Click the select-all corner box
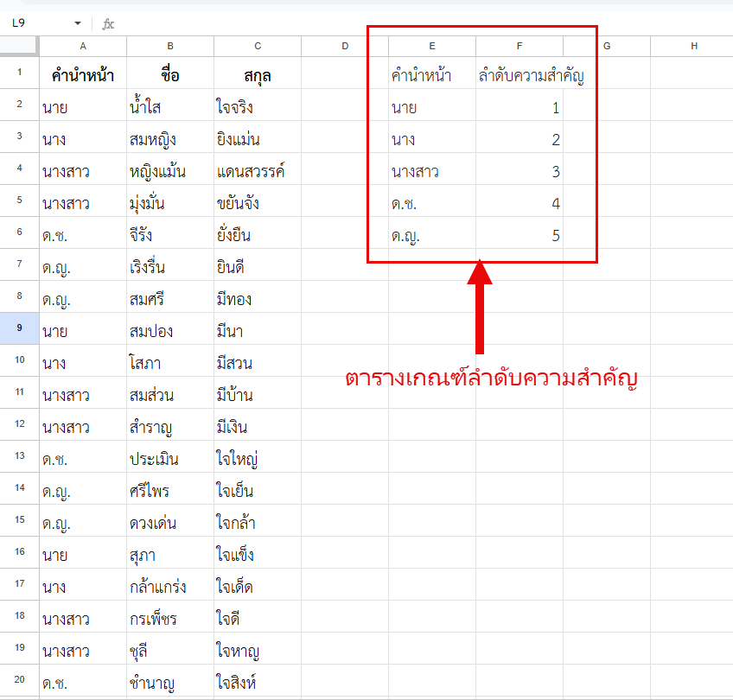The height and width of the screenshot is (700, 733). point(19,47)
